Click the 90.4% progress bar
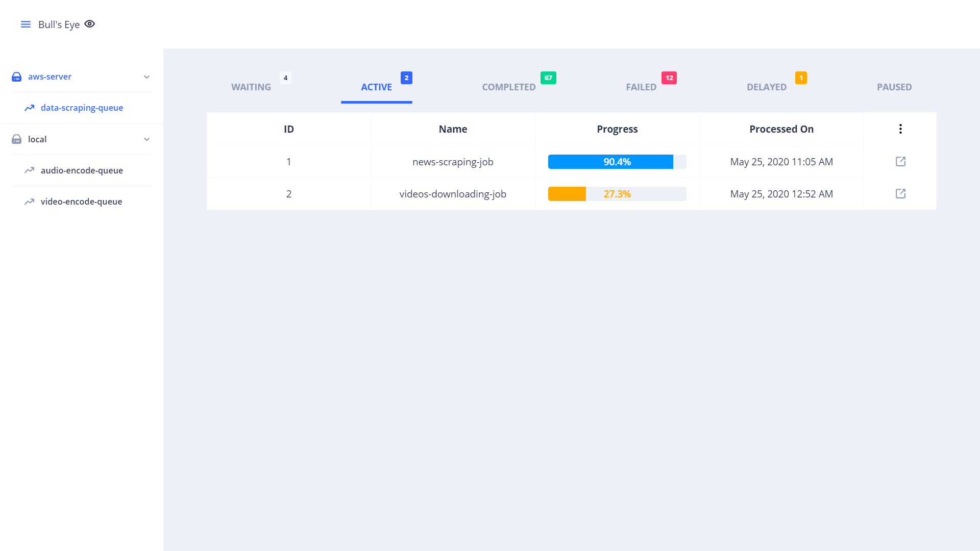The height and width of the screenshot is (551, 980). click(x=617, y=162)
